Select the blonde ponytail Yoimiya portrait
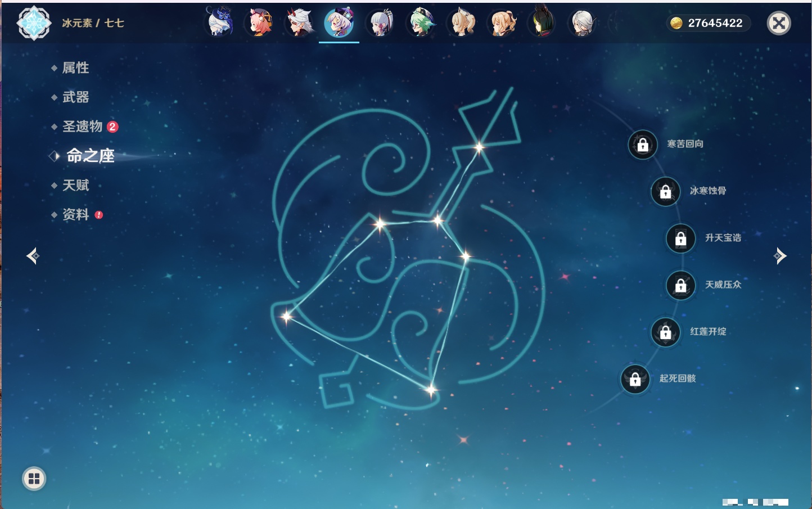 (x=502, y=22)
